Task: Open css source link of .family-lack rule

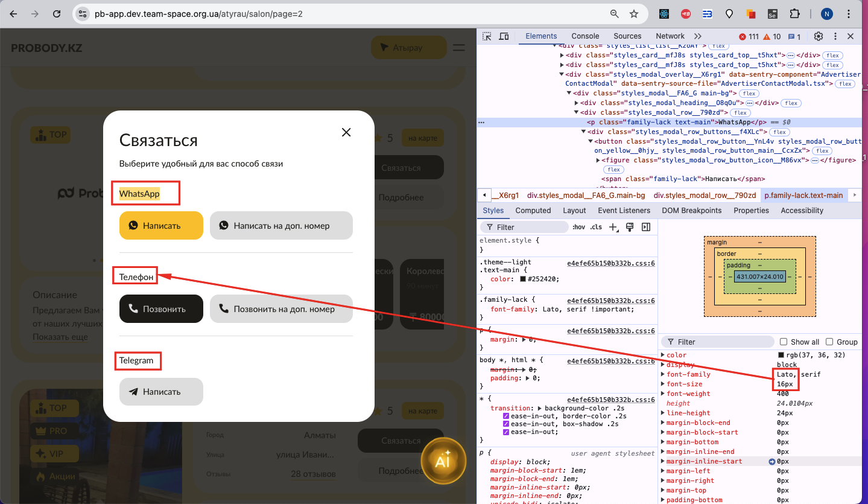Action: pyautogui.click(x=611, y=301)
